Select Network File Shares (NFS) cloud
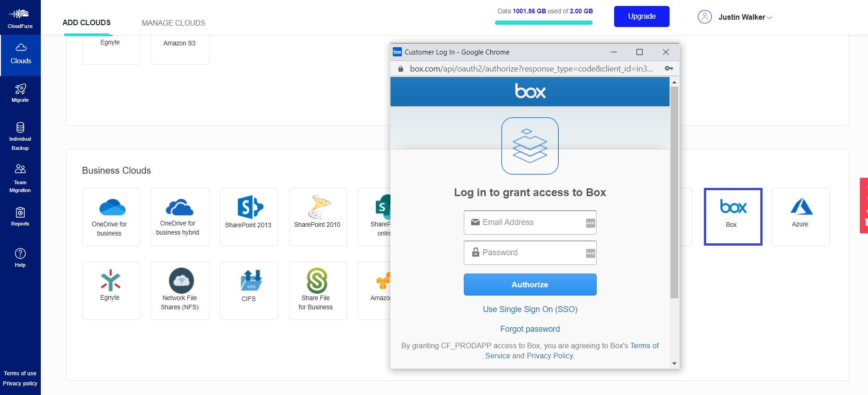The width and height of the screenshot is (868, 395). [x=180, y=291]
